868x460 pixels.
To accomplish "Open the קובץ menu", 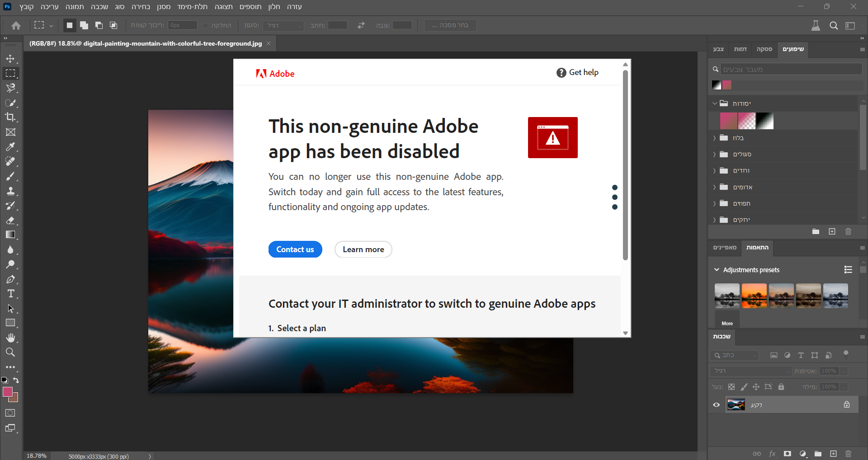I will click(x=27, y=7).
